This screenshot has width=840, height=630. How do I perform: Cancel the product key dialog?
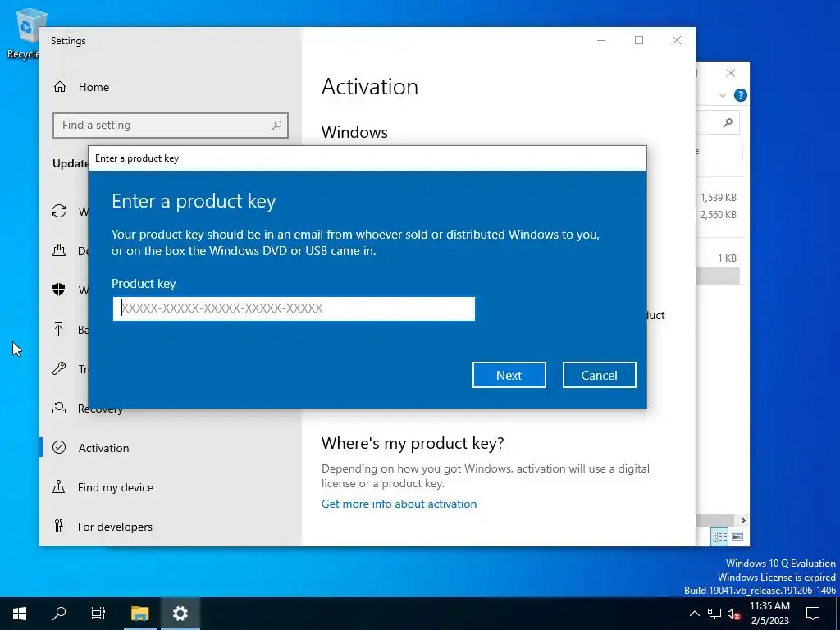tap(599, 375)
